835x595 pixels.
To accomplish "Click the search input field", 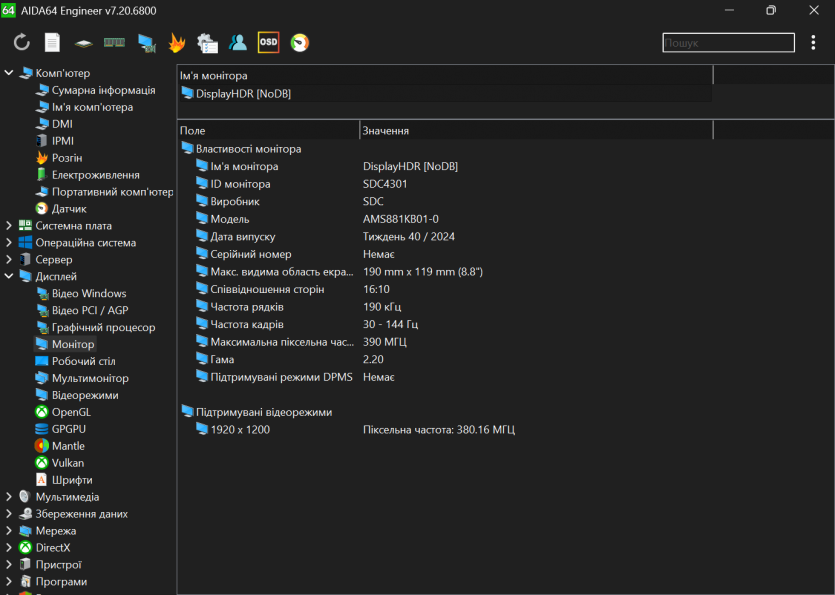I will point(727,43).
